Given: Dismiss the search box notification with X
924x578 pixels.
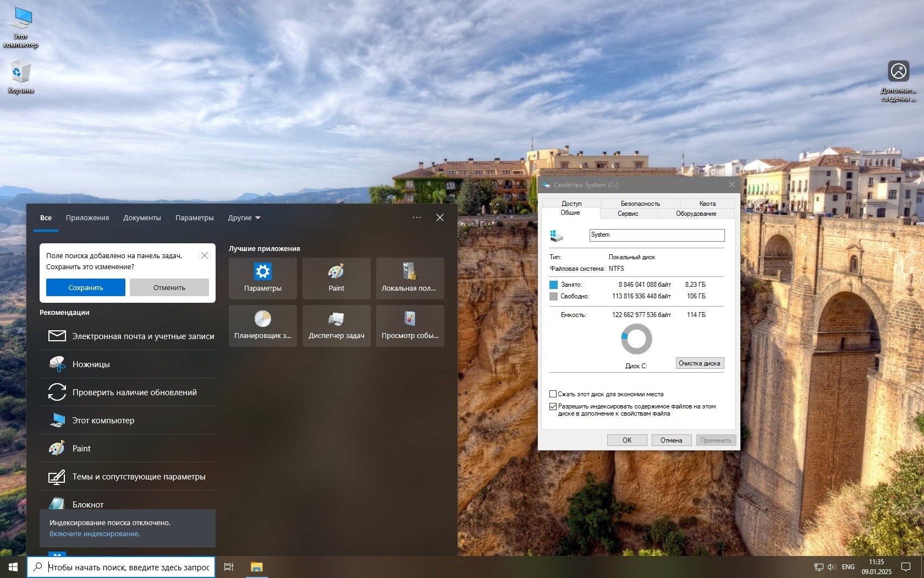Looking at the screenshot, I should click(205, 255).
